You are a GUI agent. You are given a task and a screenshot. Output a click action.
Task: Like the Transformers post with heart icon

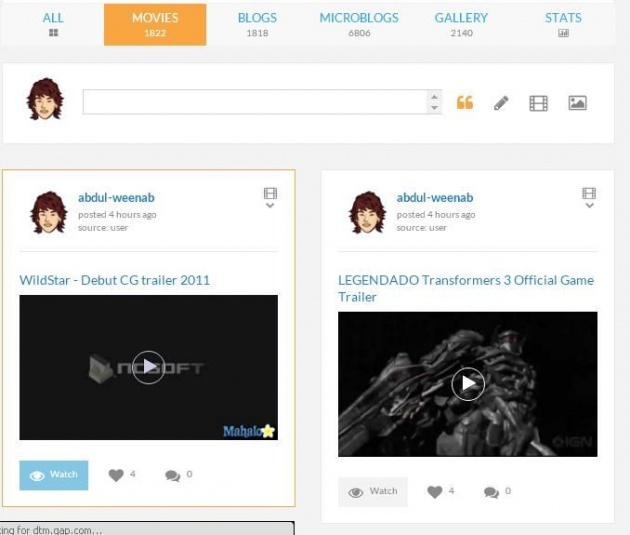pos(435,492)
